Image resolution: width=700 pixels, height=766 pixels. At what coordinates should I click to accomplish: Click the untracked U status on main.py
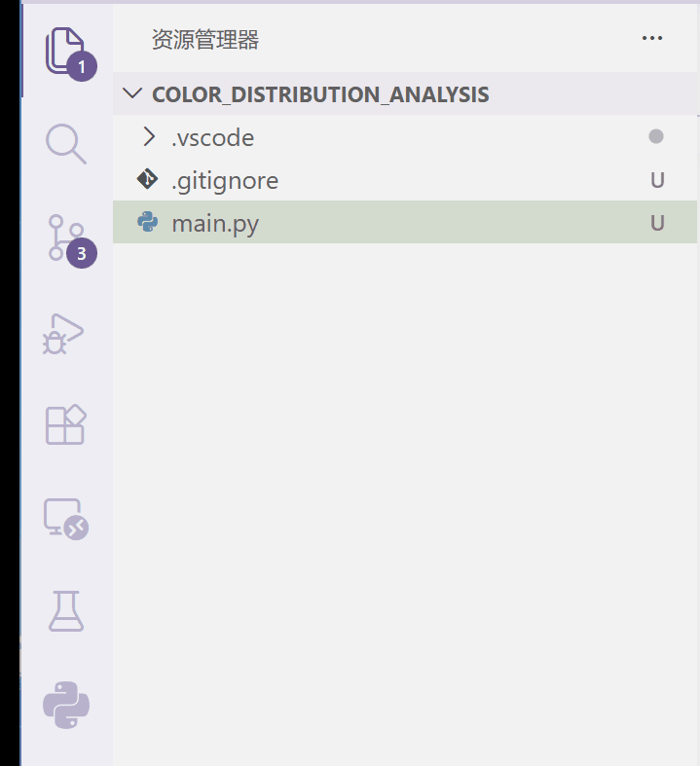click(x=657, y=224)
